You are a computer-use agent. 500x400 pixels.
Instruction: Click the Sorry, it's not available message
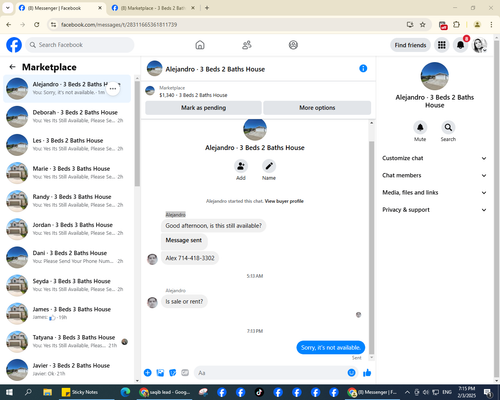tap(331, 348)
